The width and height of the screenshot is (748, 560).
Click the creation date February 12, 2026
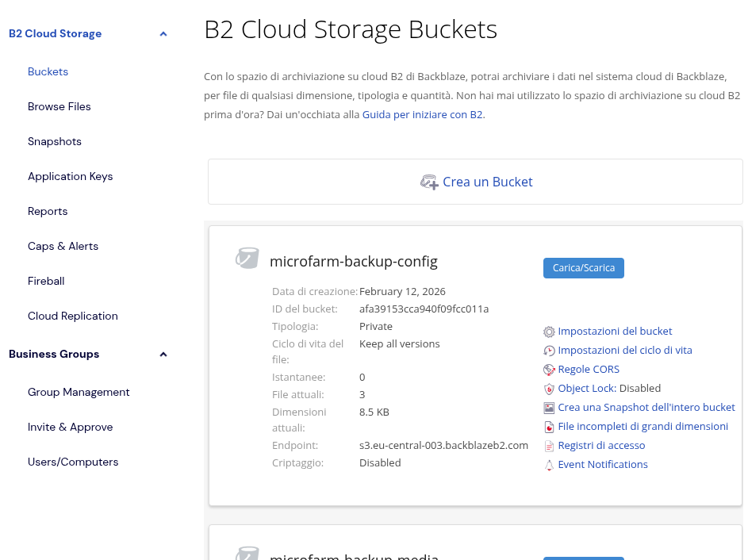402,291
